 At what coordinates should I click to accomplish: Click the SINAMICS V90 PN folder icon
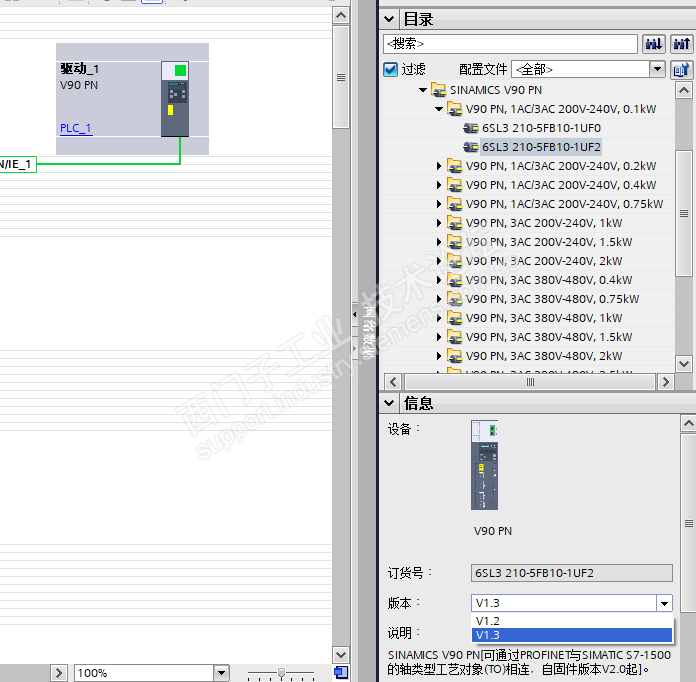point(439,90)
